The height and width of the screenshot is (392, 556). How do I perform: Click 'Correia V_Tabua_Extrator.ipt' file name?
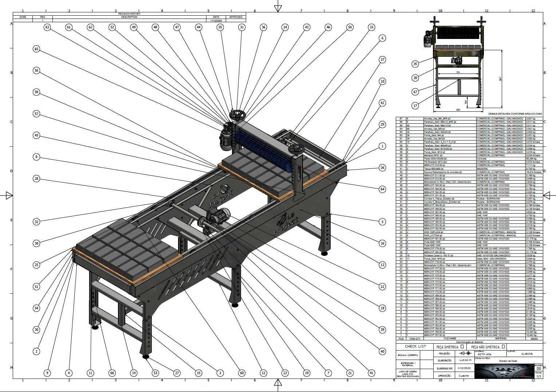439,199
